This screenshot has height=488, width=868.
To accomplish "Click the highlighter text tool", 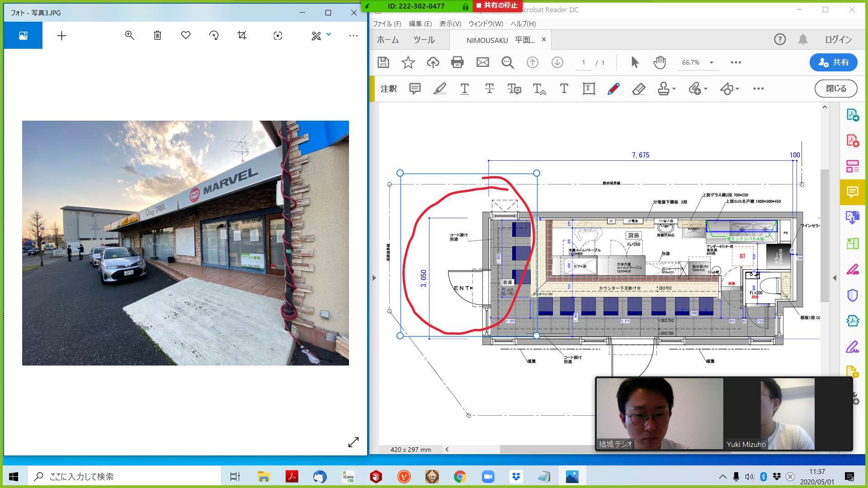I will pyautogui.click(x=439, y=89).
